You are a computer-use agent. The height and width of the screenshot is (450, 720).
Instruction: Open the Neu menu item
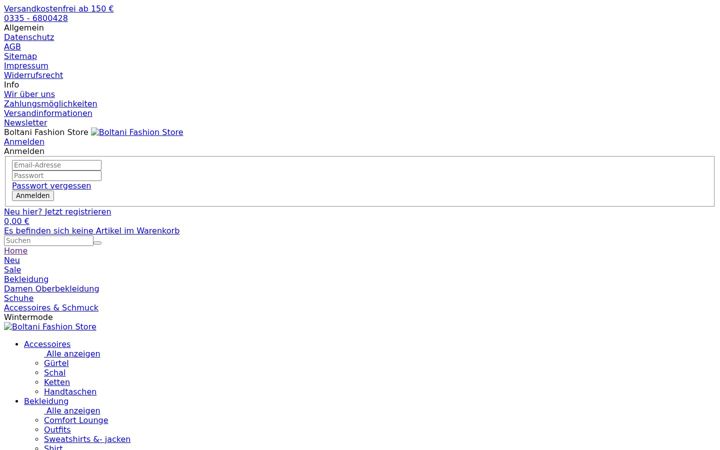(x=12, y=260)
